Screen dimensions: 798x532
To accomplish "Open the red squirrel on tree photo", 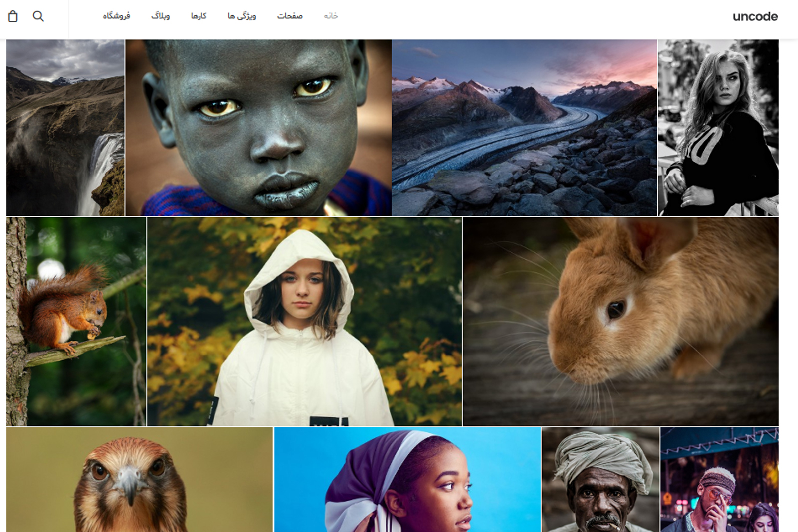I will 76,322.
